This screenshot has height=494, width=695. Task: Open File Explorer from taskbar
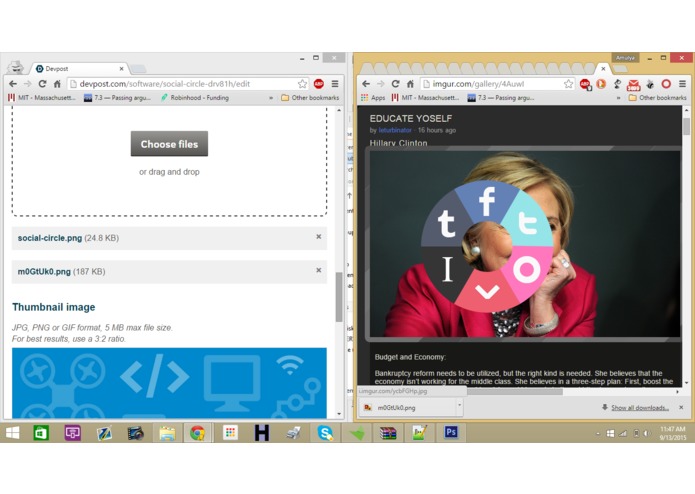click(167, 433)
